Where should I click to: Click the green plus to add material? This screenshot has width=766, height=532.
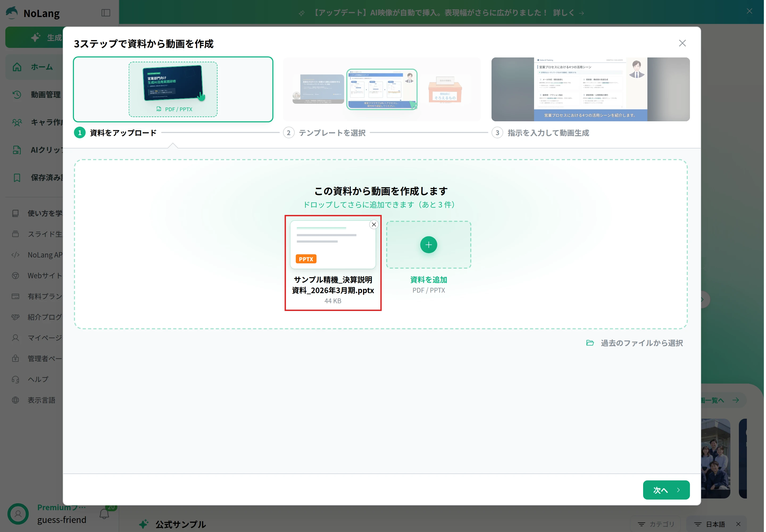(x=429, y=245)
